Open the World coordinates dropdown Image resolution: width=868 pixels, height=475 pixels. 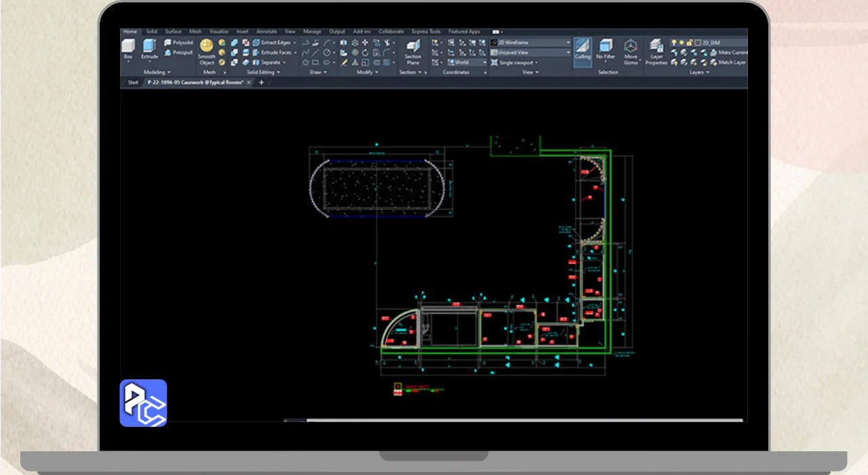469,62
